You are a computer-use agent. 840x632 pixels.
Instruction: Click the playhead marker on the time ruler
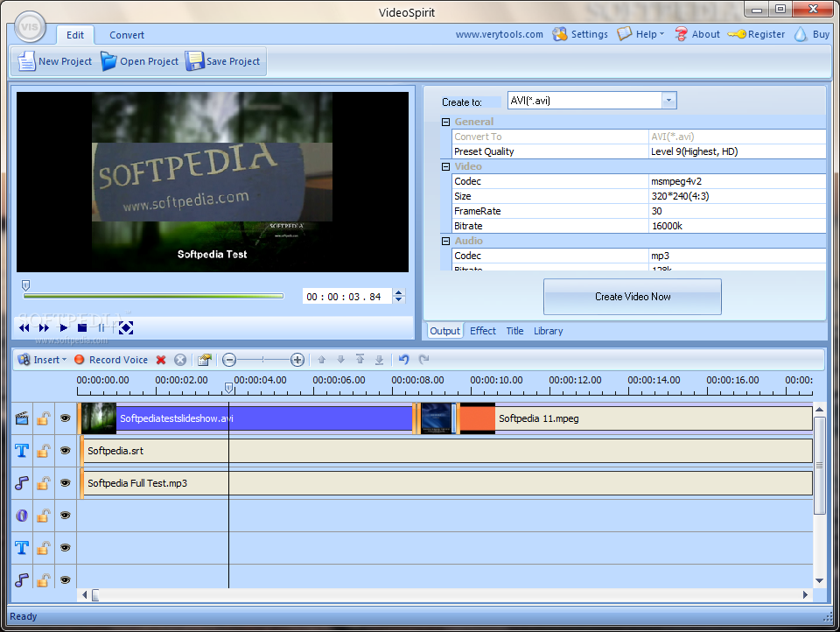pyautogui.click(x=228, y=388)
